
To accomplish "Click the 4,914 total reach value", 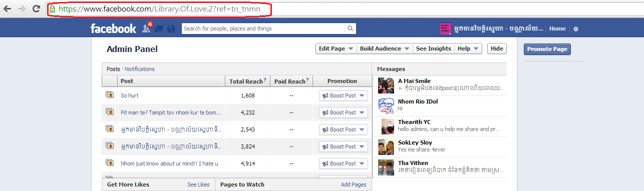I will coord(248,163).
